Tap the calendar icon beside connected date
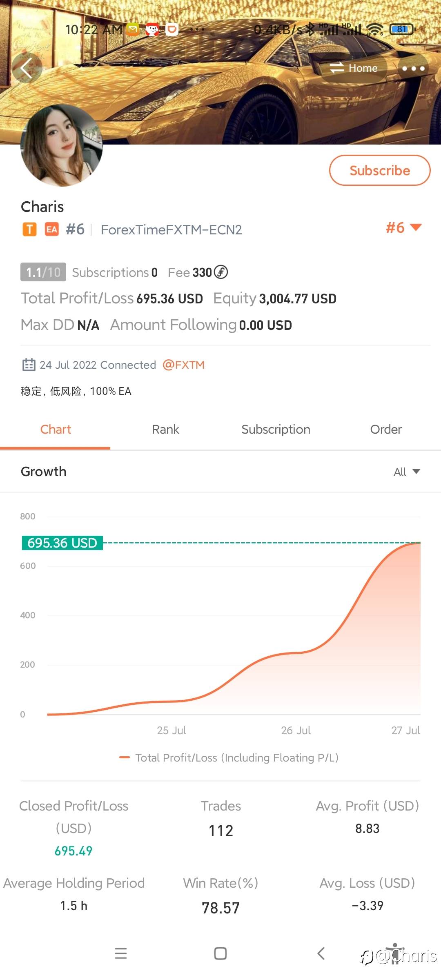The width and height of the screenshot is (441, 980). pos(29,365)
